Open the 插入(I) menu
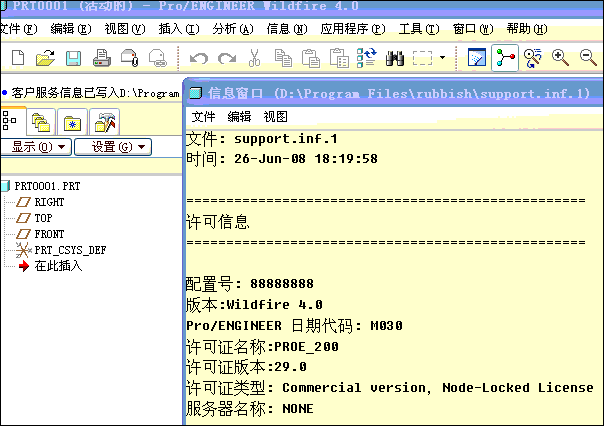Viewport: 604px width, 426px height. [179, 29]
